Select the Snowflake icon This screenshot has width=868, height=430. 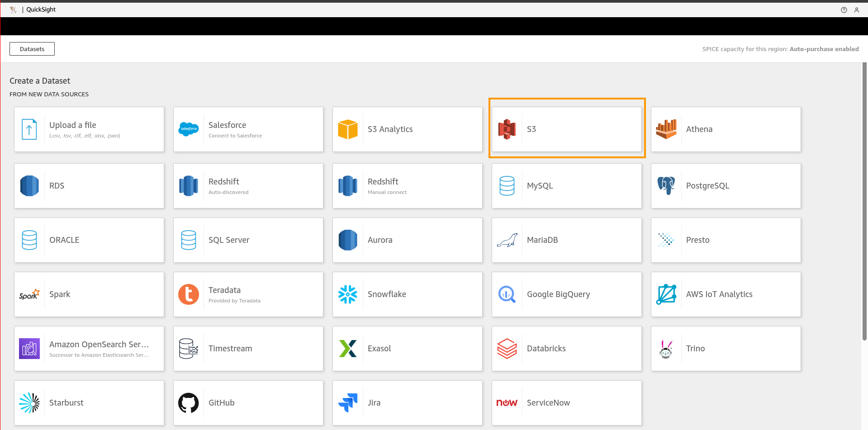348,294
